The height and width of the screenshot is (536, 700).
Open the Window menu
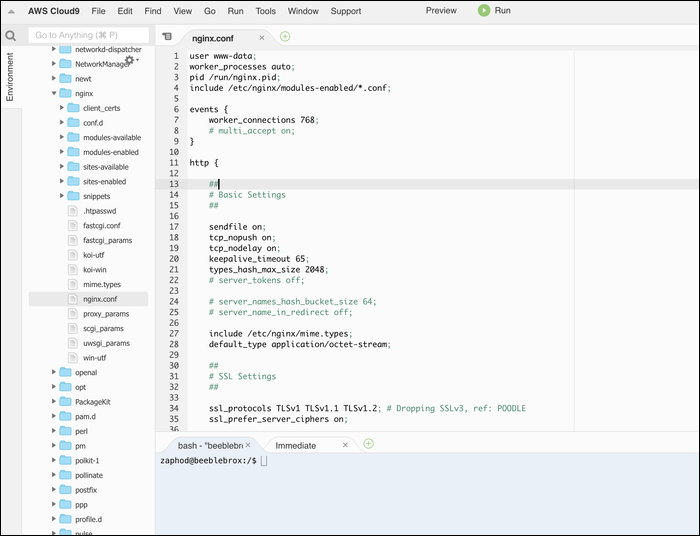[x=303, y=11]
